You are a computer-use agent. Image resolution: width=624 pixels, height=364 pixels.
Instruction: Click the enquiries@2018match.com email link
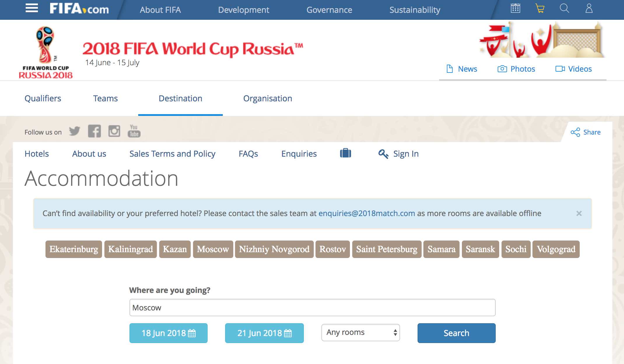[367, 213]
